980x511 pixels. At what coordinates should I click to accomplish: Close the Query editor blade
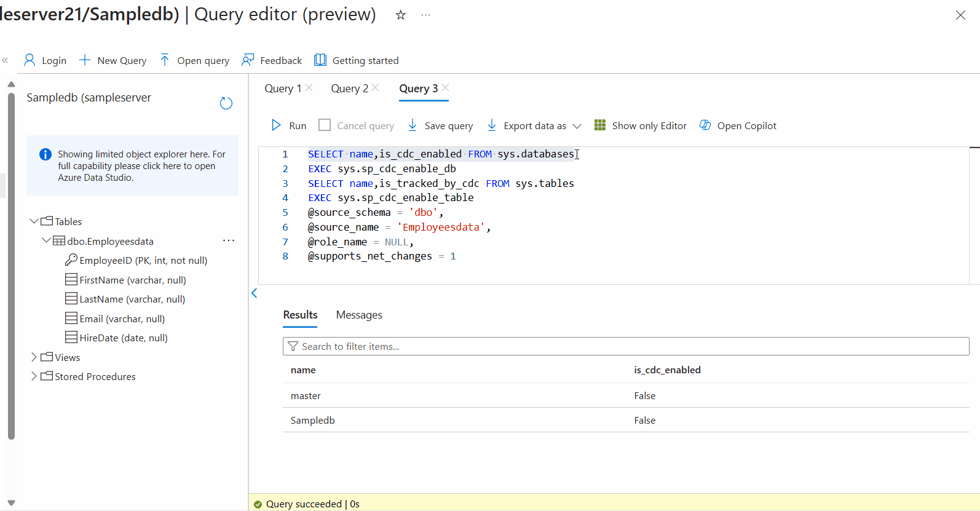pyautogui.click(x=960, y=15)
